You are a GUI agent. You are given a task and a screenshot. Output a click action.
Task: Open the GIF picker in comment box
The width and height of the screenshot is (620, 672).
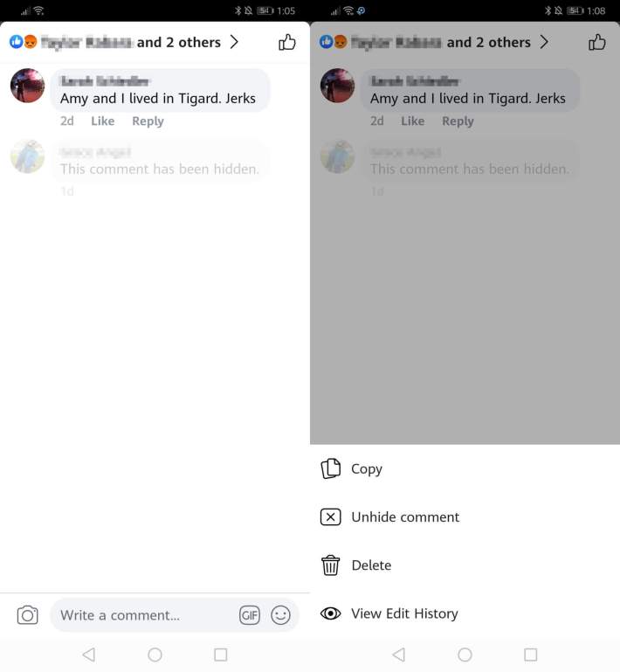coord(249,615)
